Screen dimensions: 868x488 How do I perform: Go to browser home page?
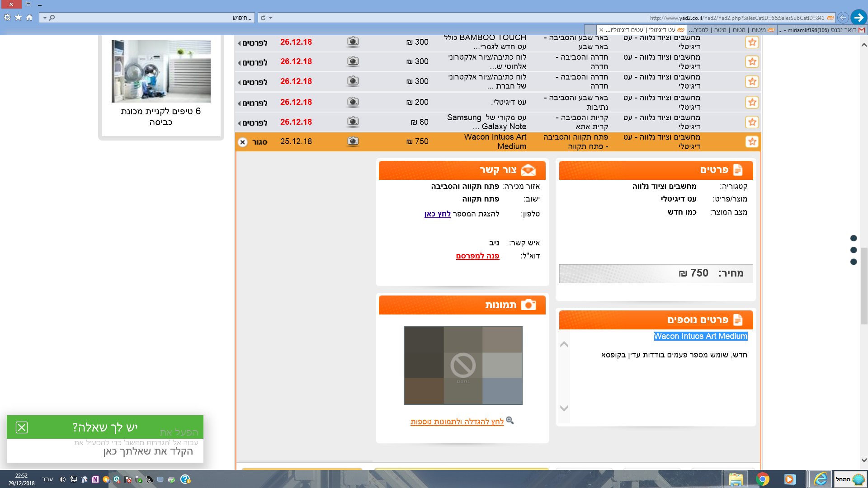(x=29, y=18)
